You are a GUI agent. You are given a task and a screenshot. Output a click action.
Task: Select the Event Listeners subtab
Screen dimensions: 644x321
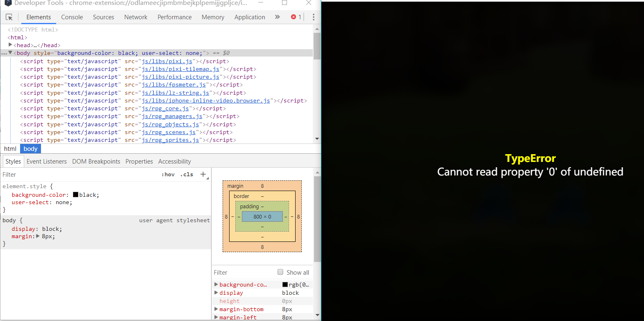click(x=47, y=161)
